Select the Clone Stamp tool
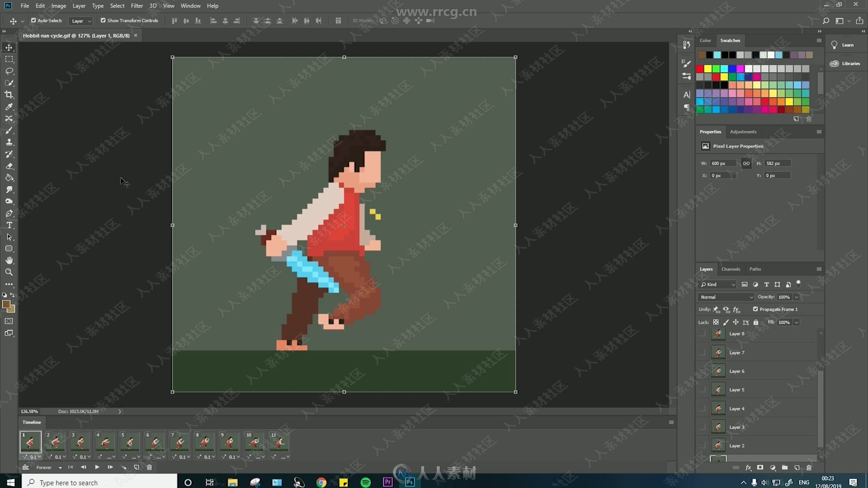 tap(9, 142)
